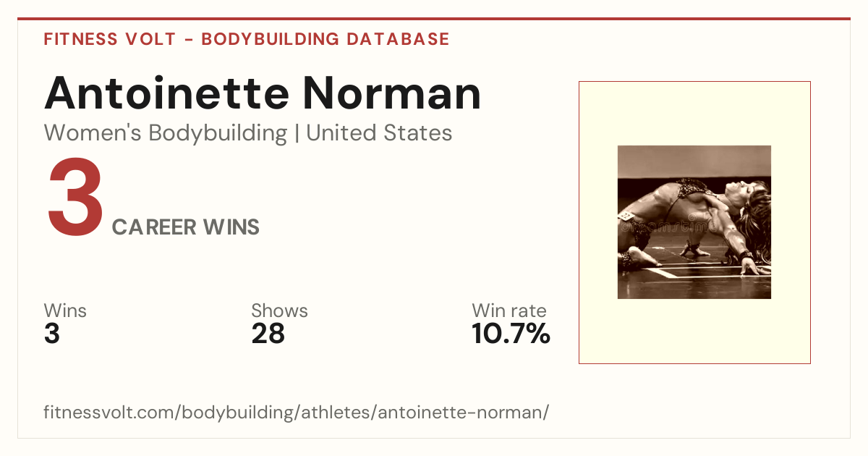Click the Women's Bodybuilding category text
This screenshot has width=868, height=456.
coord(166,133)
